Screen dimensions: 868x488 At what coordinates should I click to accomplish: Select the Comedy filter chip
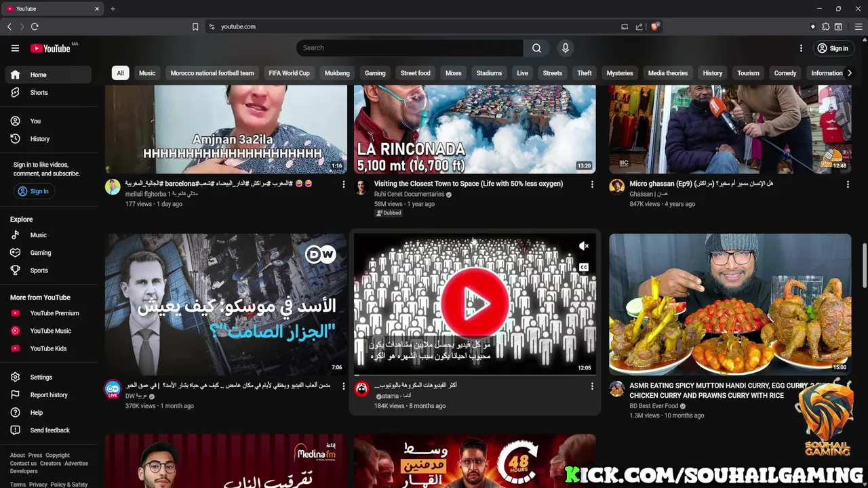tap(785, 73)
